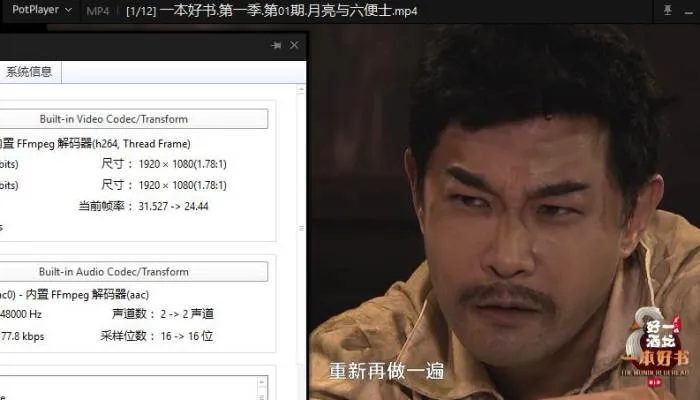Switch to the 系统信息 tab
700x400 pixels.
29,71
